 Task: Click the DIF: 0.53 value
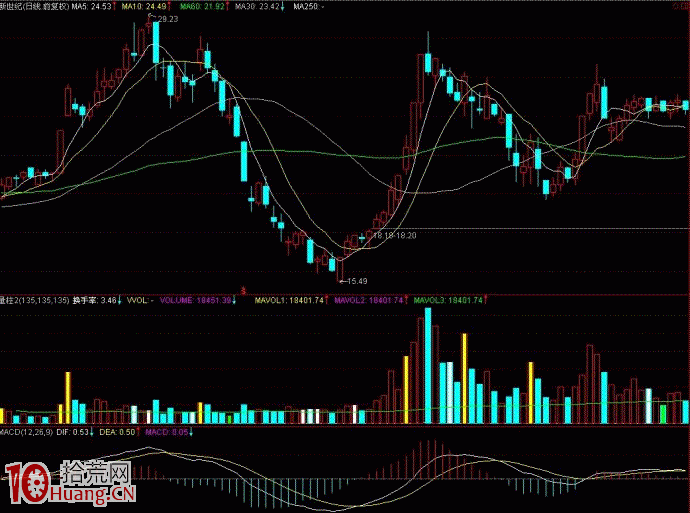pos(75,432)
